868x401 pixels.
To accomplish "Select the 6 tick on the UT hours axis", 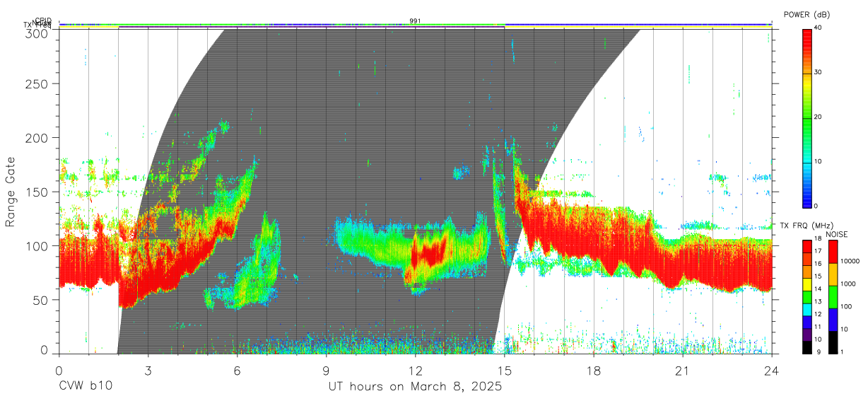I will pyautogui.click(x=237, y=370).
